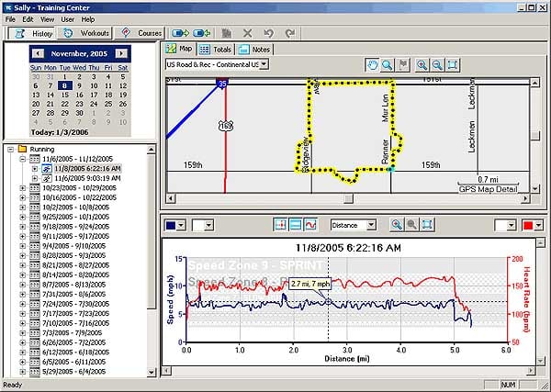The image size is (551, 392).
Task: Zoom in on the graph
Action: click(x=397, y=225)
